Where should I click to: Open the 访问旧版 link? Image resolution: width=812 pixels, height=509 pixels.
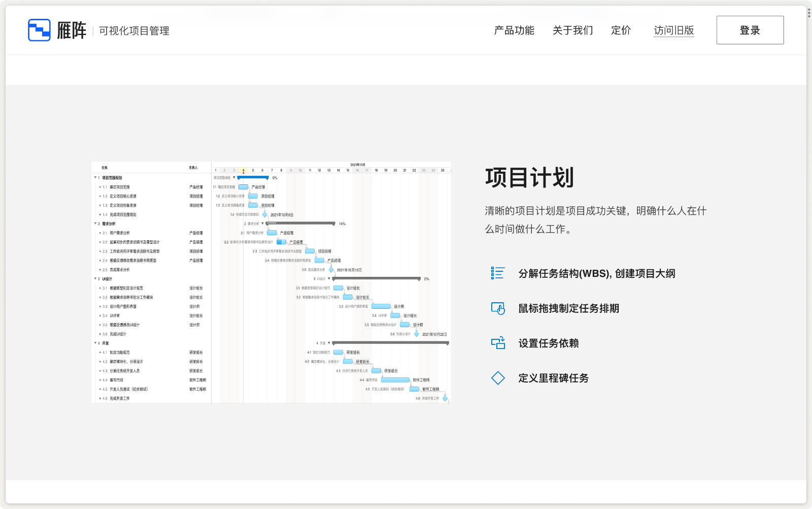click(x=673, y=30)
